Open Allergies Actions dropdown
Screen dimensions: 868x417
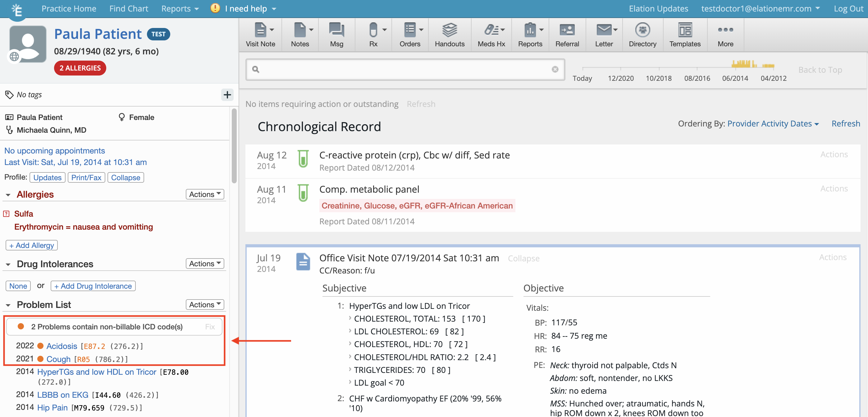204,194
